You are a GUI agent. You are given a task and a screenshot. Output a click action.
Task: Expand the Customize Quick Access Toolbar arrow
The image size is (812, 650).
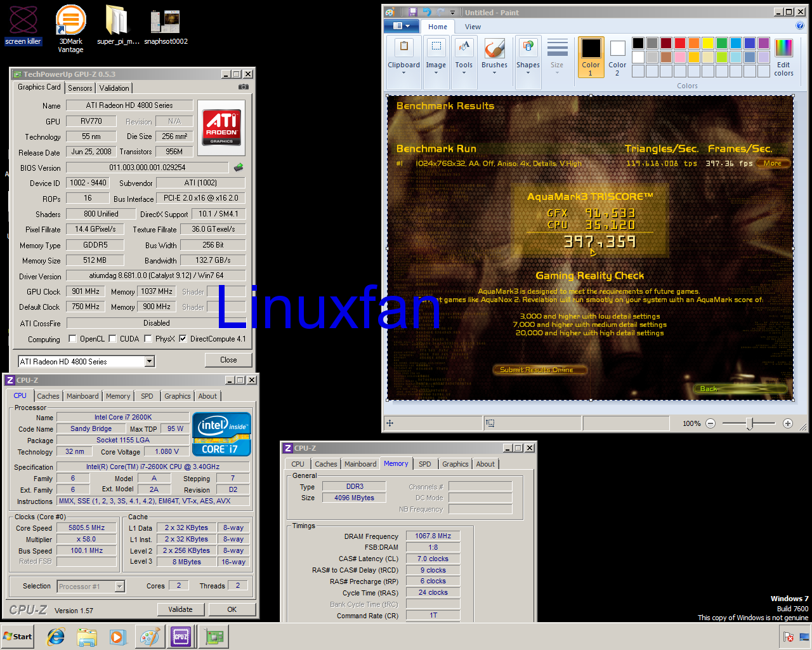[x=453, y=13]
